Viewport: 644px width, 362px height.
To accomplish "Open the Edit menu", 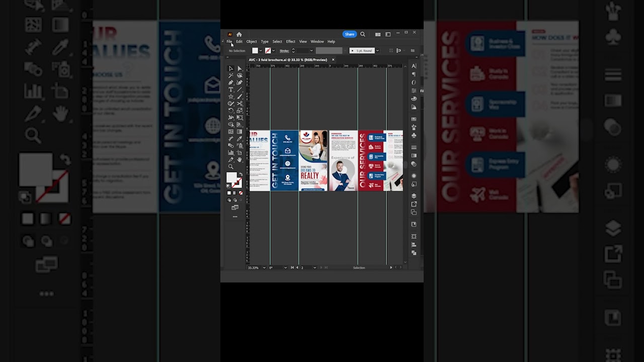I will [x=239, y=41].
